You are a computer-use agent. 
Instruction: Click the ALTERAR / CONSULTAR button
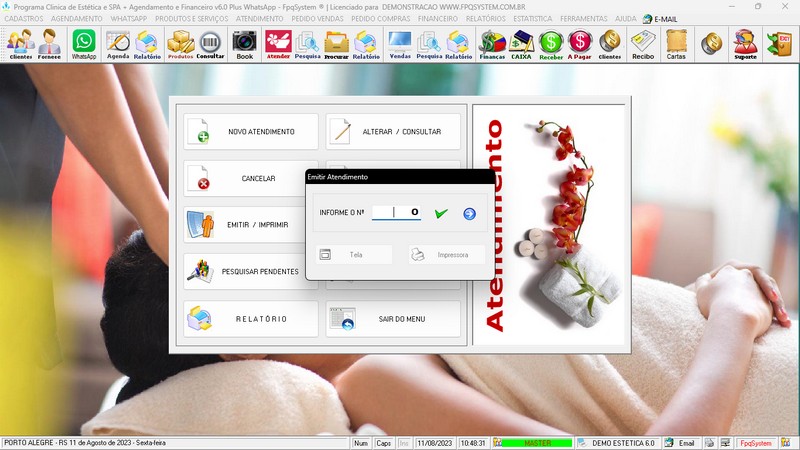pyautogui.click(x=393, y=132)
